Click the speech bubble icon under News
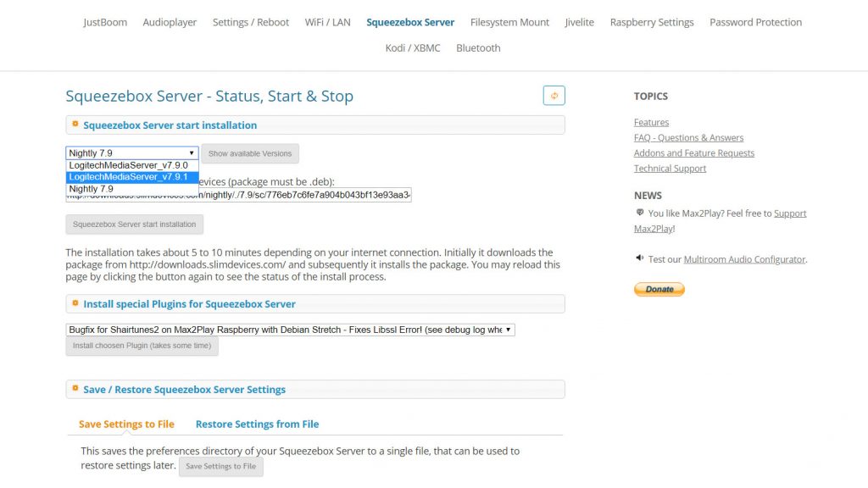The image size is (868, 488). tap(640, 213)
